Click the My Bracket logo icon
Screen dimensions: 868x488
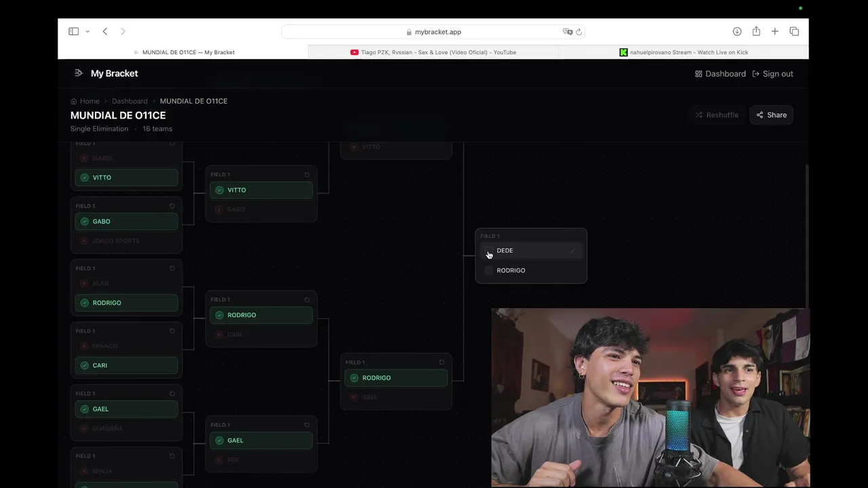tap(79, 73)
